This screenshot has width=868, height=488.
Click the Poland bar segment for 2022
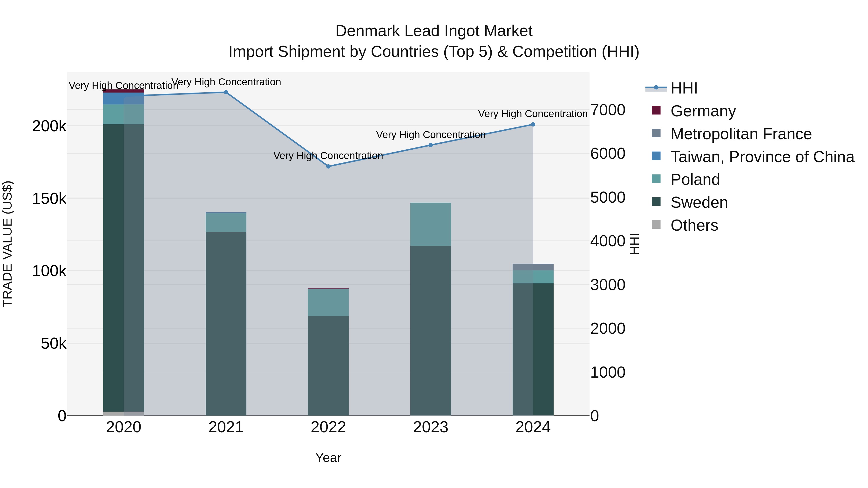[x=329, y=303]
